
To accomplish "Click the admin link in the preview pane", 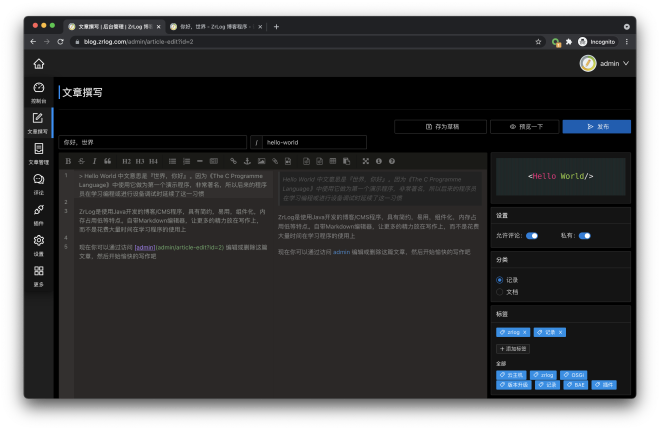I will tap(341, 252).
